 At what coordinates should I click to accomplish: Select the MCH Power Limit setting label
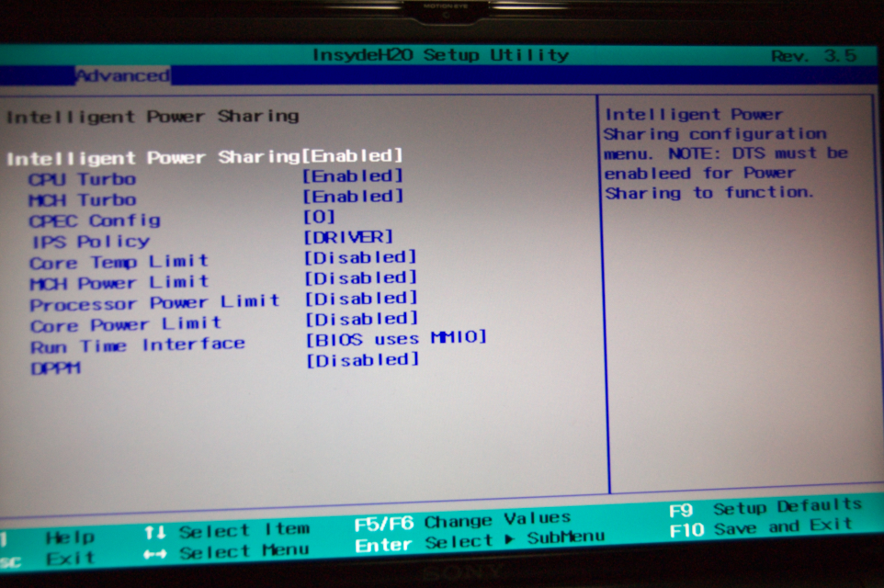click(119, 282)
